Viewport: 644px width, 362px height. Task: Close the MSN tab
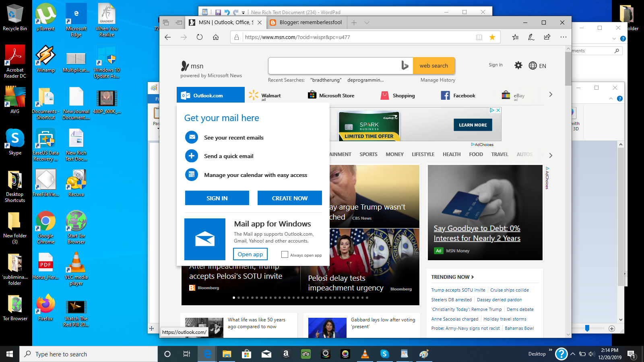(x=260, y=23)
